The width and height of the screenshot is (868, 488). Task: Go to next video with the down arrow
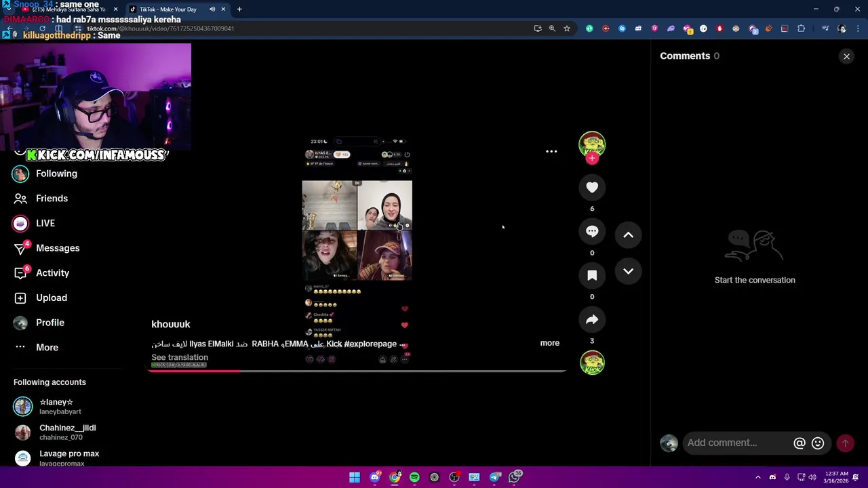[628, 271]
